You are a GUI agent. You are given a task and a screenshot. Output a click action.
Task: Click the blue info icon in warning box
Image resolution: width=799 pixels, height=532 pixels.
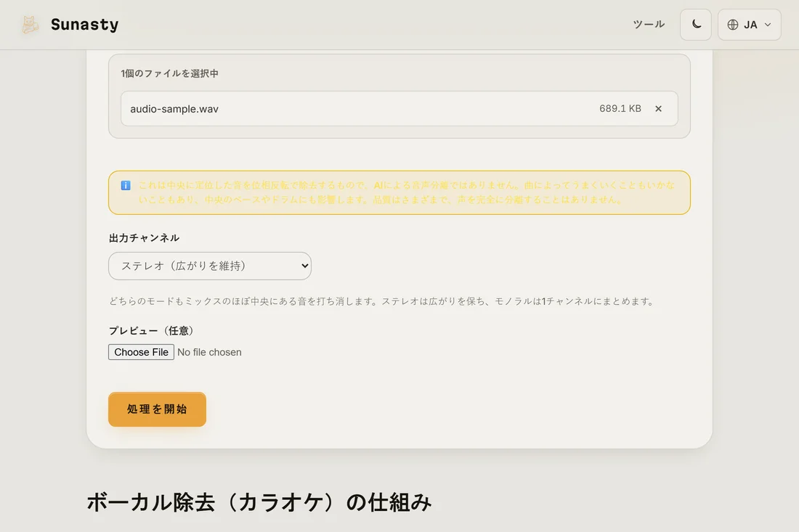tap(126, 185)
